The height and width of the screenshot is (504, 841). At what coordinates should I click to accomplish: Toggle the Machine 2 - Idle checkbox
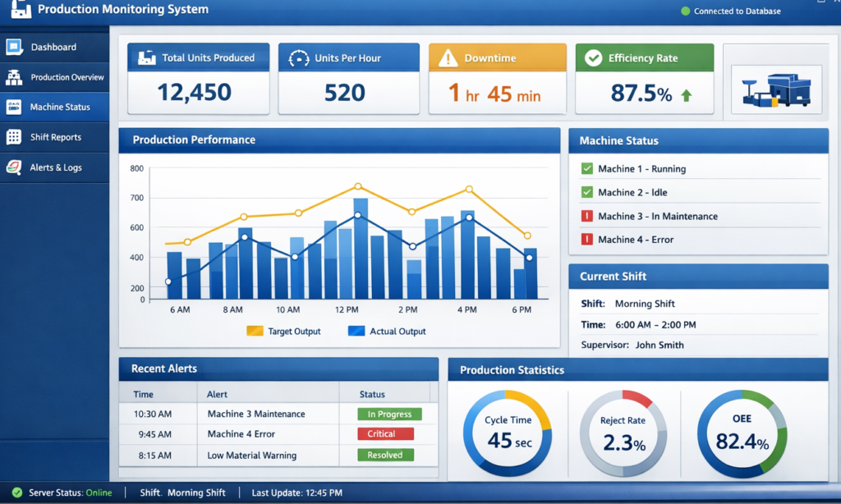tap(586, 192)
